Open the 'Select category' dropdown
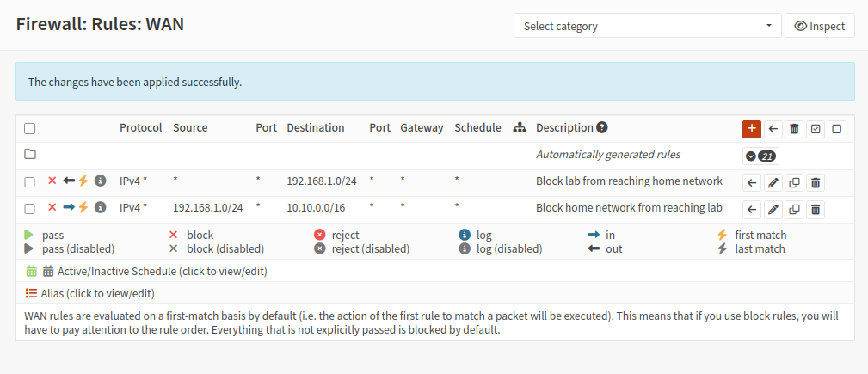Image resolution: width=868 pixels, height=374 pixels. (647, 26)
